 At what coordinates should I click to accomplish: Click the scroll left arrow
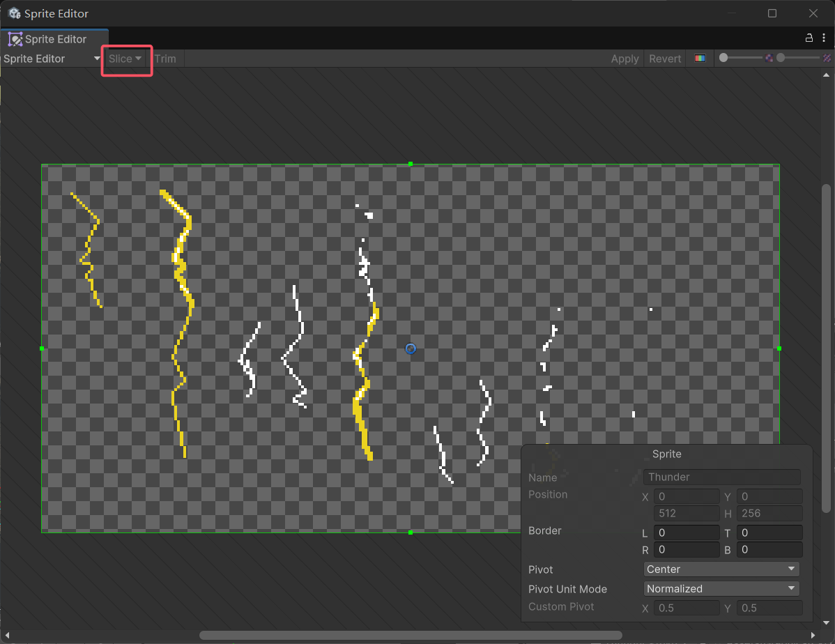pos(7,635)
